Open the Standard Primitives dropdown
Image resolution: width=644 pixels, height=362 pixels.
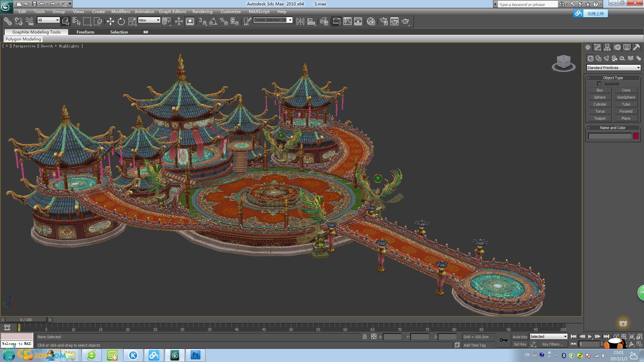click(x=613, y=68)
